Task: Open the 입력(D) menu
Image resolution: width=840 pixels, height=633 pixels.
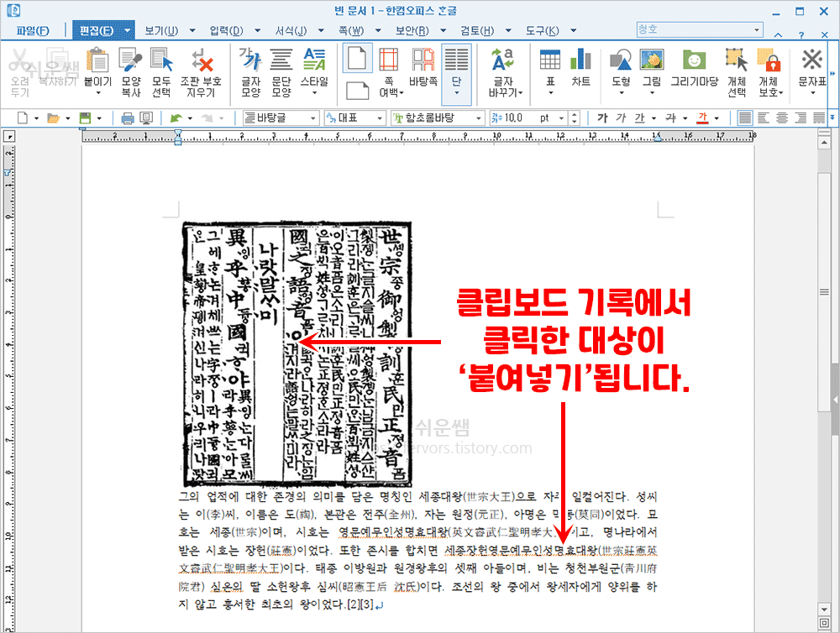Action: point(227,30)
